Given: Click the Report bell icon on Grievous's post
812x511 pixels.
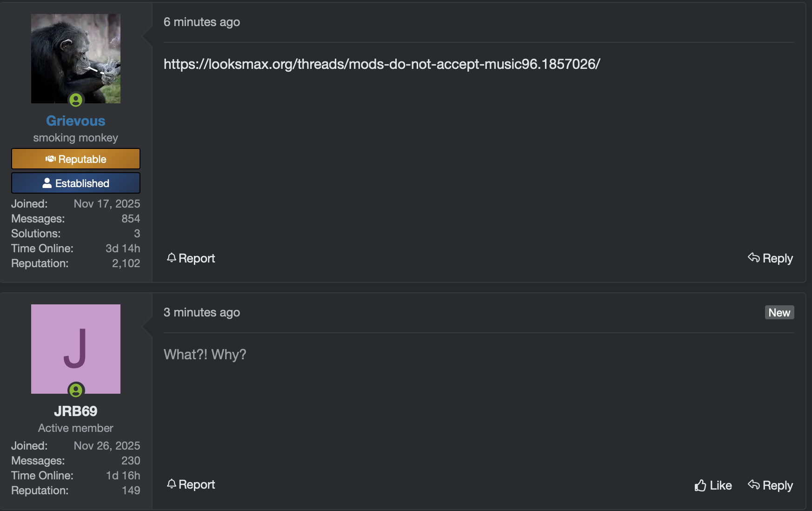Looking at the screenshot, I should coord(172,258).
